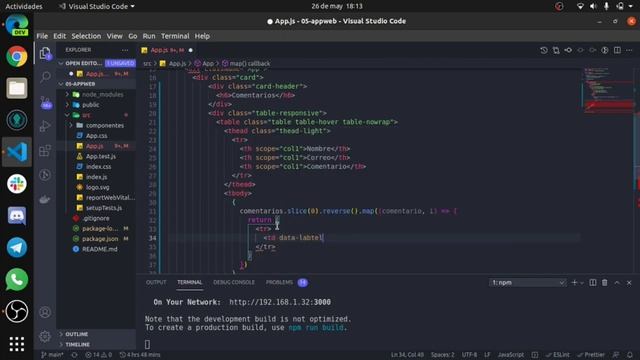Open launch profile dropdown next to plus
Screen dimensions: 640x360
click(x=582, y=283)
